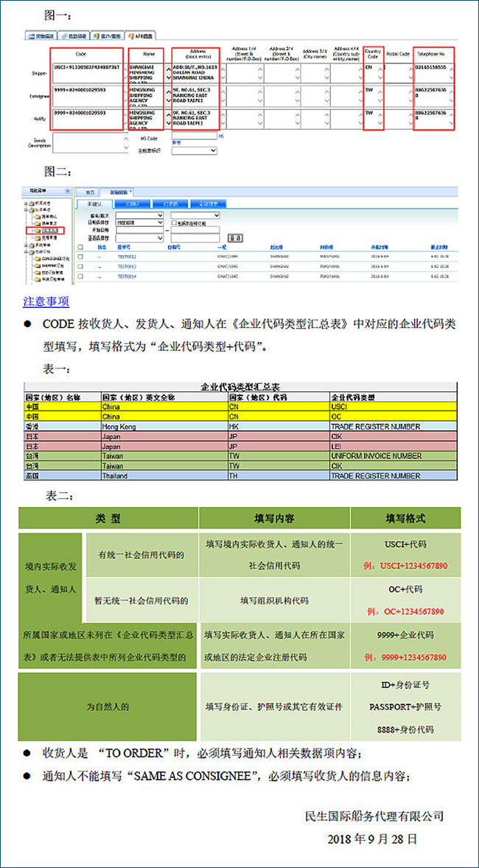Click the red example text 9999+1234567890
Viewport: 479px width, 868px height.
click(405, 657)
